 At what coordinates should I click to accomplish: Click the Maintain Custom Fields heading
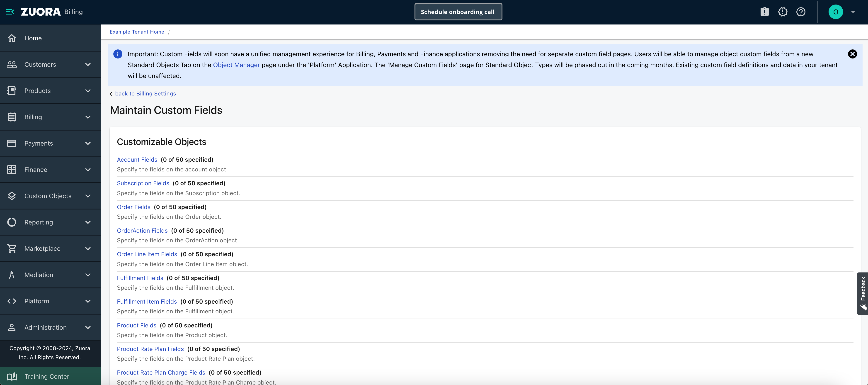[166, 110]
